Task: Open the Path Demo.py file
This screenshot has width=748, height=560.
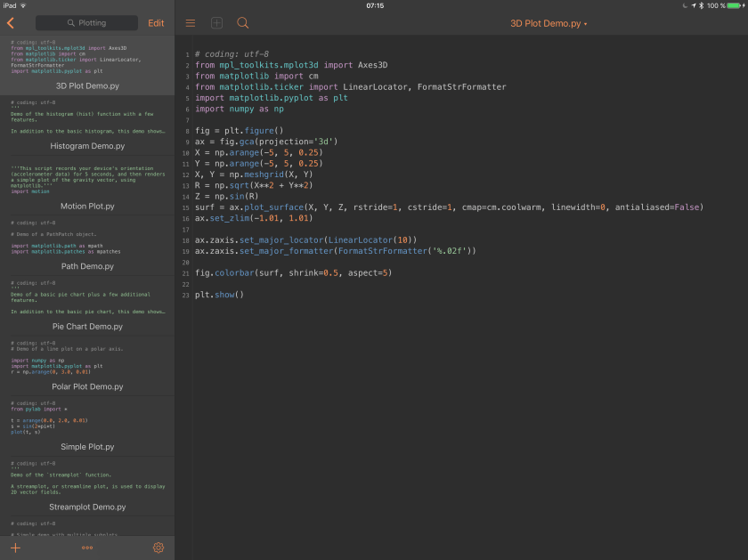Action: pos(87,266)
